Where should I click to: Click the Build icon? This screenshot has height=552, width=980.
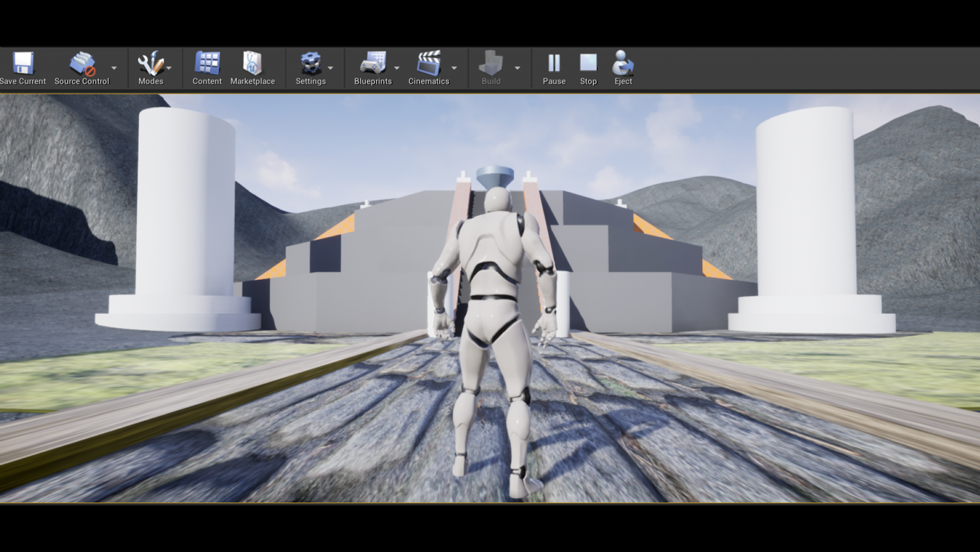pos(491,63)
